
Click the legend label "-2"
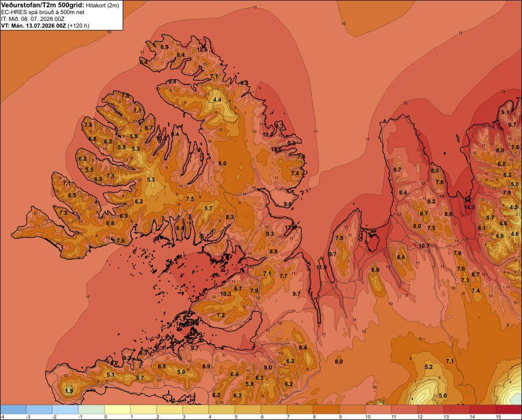(x=53, y=417)
